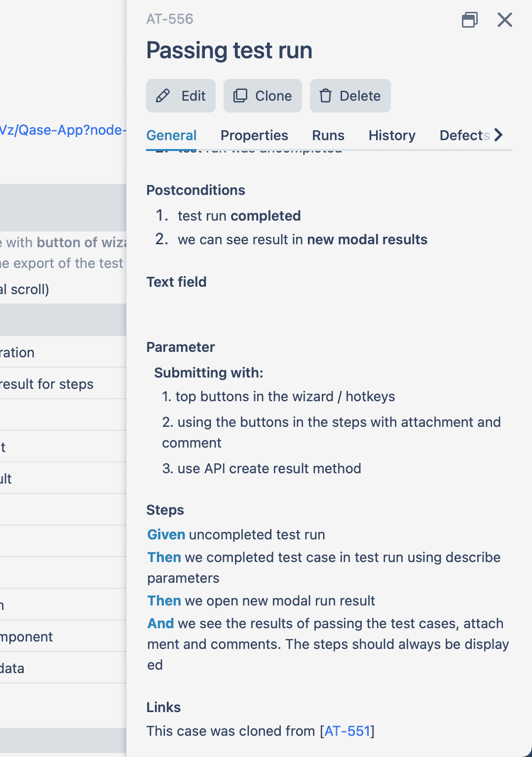532x757 pixels.
Task: Open case in separate window icon
Action: tap(469, 20)
